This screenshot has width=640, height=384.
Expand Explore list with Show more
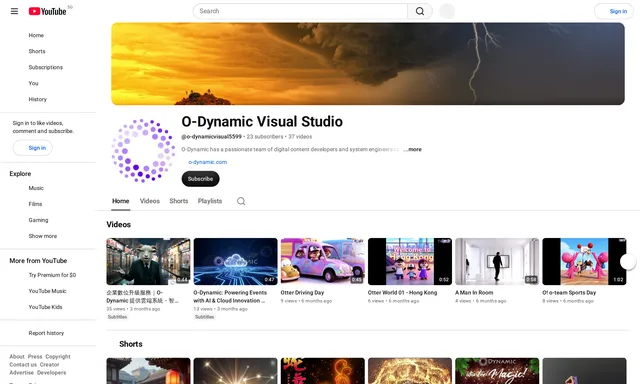[42, 236]
